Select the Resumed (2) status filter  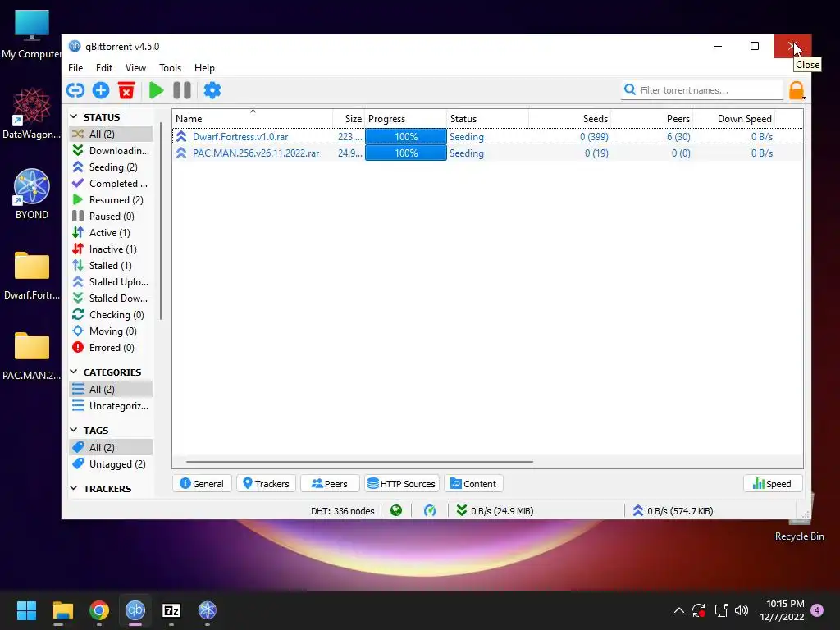click(x=111, y=200)
